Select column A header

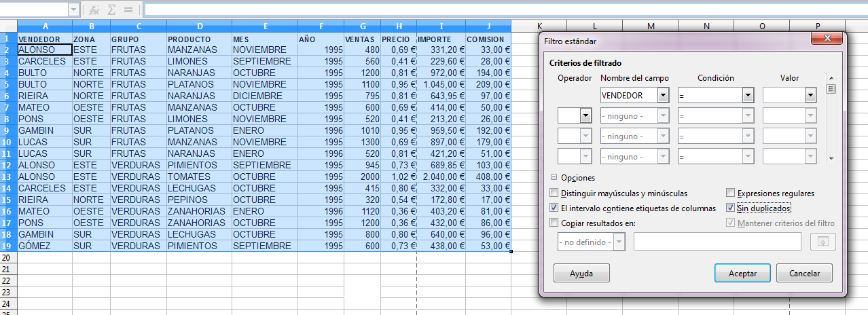(45, 26)
